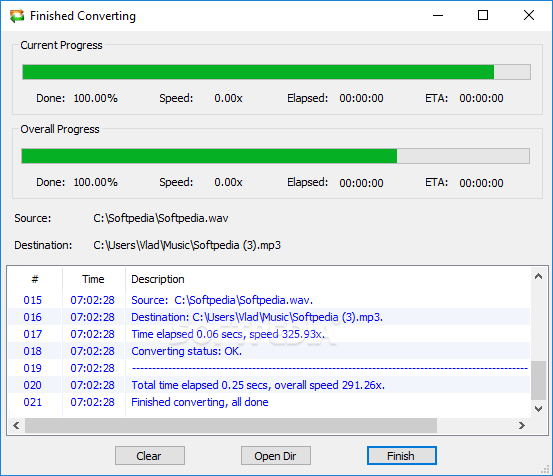Click the log scroll up arrow
This screenshot has width=553, height=476.
(x=538, y=276)
